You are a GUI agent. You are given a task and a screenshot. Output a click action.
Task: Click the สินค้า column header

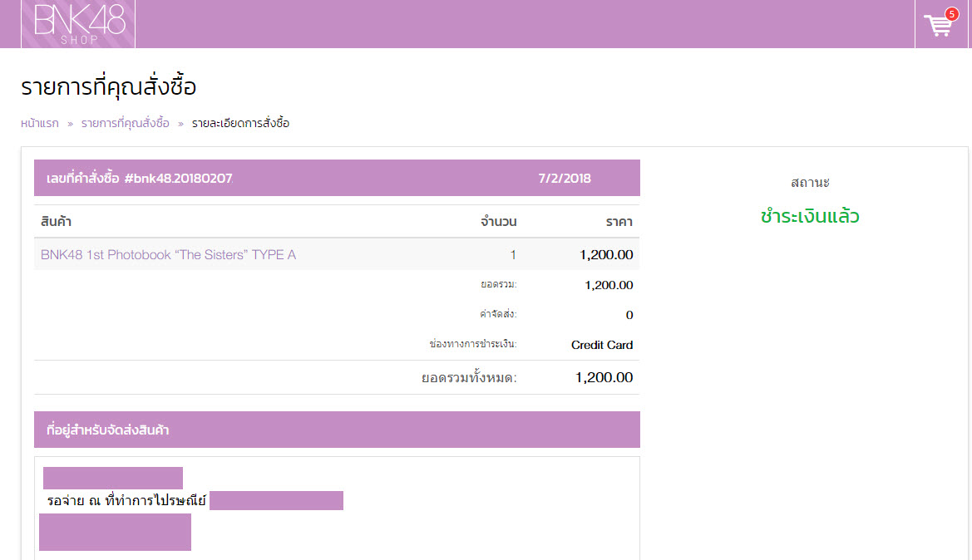[56, 222]
